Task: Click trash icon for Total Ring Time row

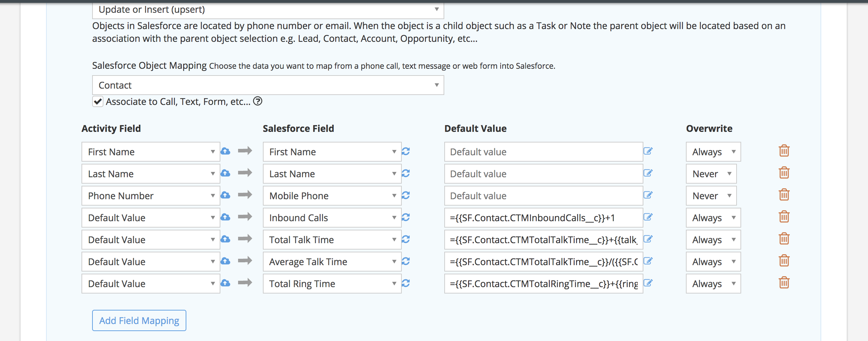Action: pos(784,283)
